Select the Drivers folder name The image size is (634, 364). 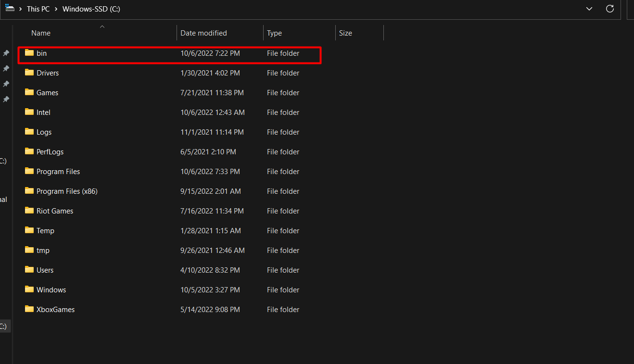pos(48,73)
